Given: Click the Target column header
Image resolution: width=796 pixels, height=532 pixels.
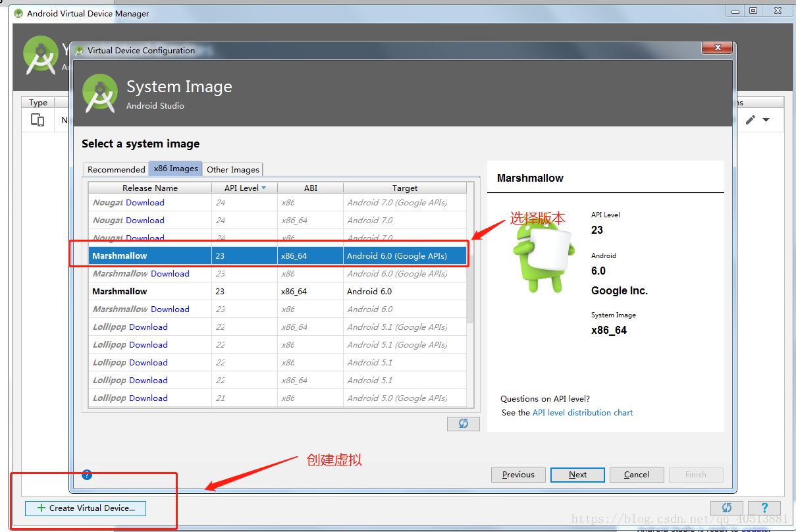Looking at the screenshot, I should click(405, 188).
